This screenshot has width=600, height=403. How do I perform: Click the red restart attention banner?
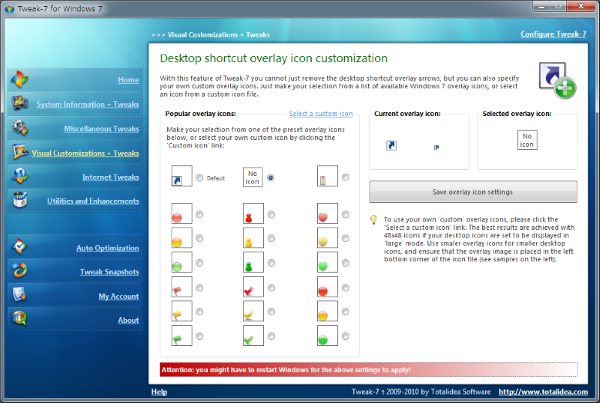[x=368, y=370]
